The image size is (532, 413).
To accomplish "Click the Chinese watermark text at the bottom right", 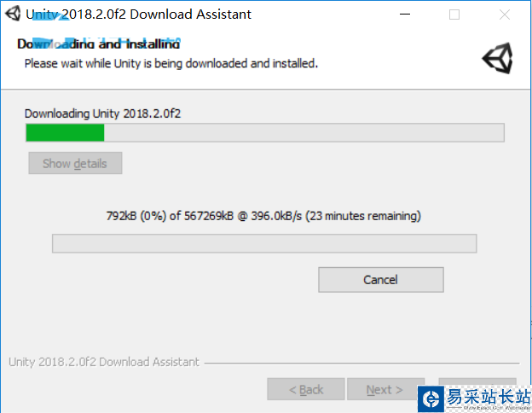I will [x=489, y=396].
